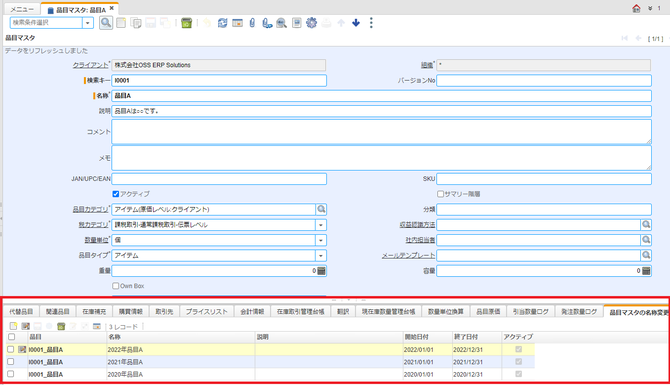The width and height of the screenshot is (670, 385).
Task: Open the 代替品目 detail tab
Action: click(x=21, y=312)
